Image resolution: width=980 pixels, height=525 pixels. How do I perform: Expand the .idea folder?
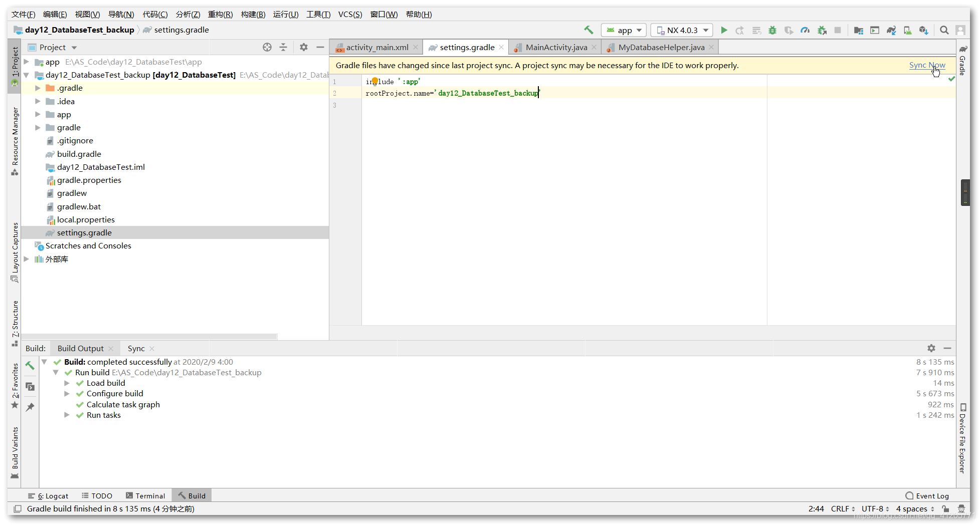(38, 101)
